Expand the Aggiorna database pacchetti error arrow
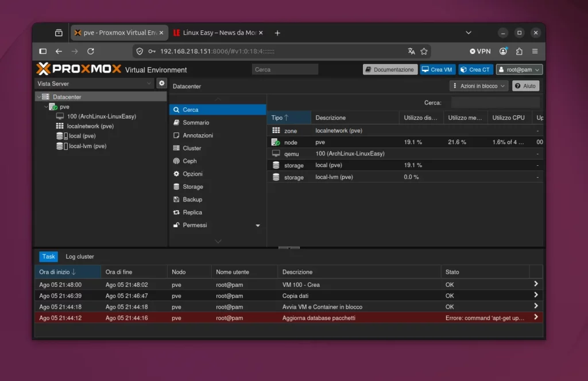Image resolution: width=588 pixels, height=381 pixels. pyautogui.click(x=536, y=317)
